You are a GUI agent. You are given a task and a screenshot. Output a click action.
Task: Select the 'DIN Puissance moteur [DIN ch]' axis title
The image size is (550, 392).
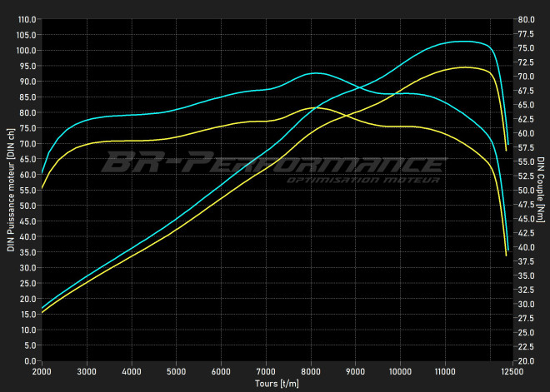pyautogui.click(x=10, y=190)
